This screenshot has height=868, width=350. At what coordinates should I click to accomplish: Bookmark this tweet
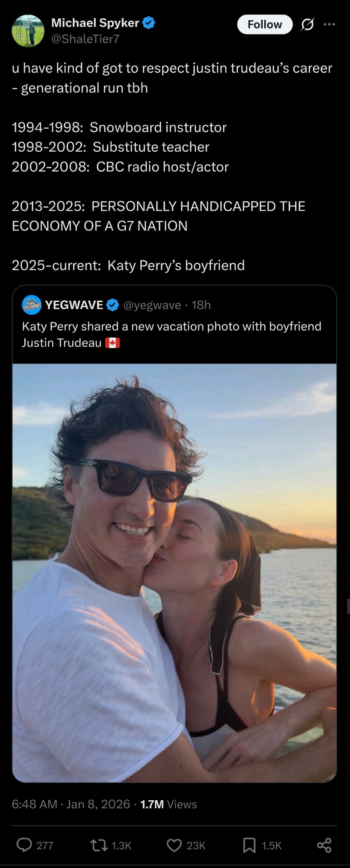tap(249, 845)
